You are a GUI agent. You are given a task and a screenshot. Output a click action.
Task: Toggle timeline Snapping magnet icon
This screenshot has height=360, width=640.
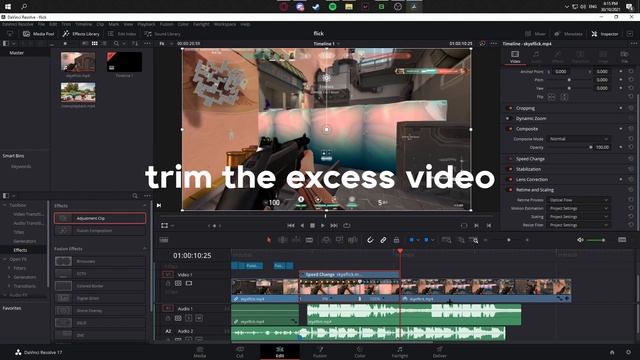tap(370, 240)
